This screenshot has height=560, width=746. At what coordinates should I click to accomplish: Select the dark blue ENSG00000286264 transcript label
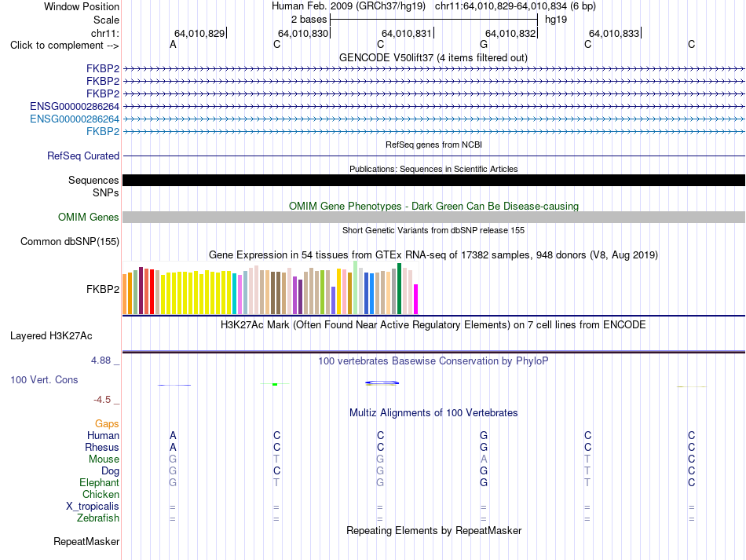click(x=75, y=106)
